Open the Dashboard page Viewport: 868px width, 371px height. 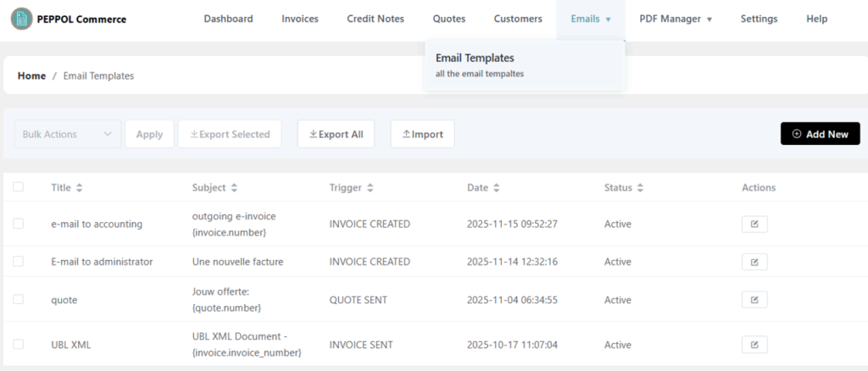click(228, 19)
